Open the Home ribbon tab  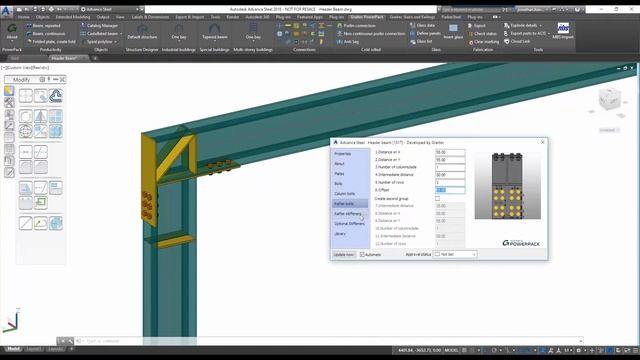[23, 17]
